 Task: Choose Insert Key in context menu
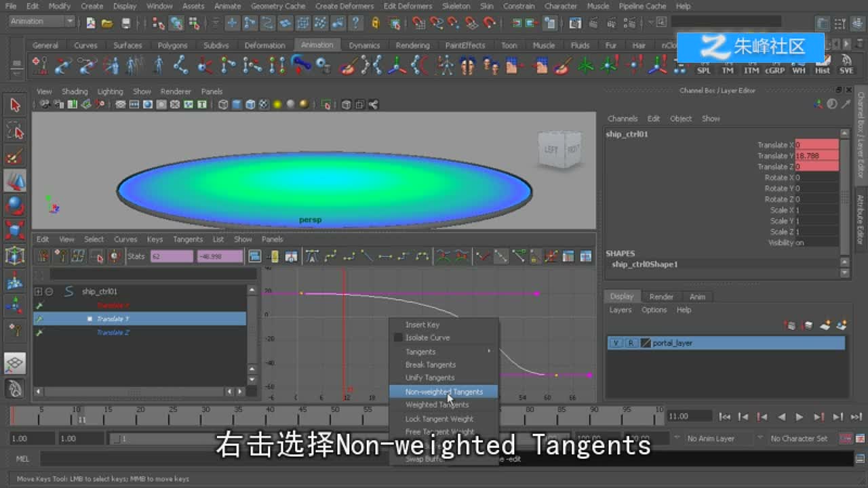(443, 325)
